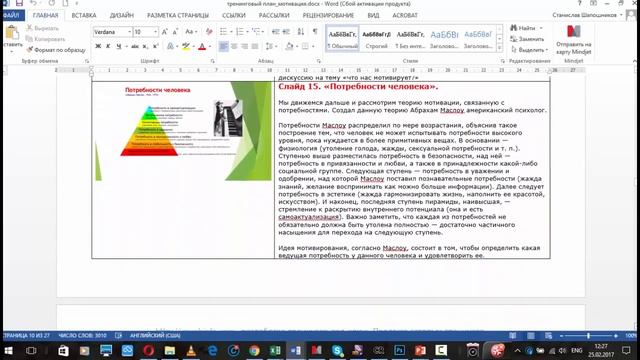Click the Align Right icon
640x360 pixels.
[244, 47]
